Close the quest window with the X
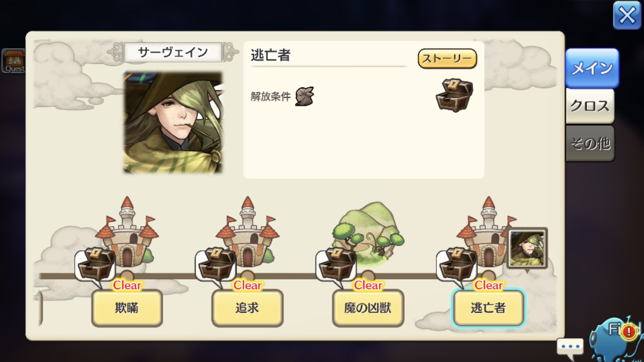Viewport: 644px width, 362px height. pos(627,15)
